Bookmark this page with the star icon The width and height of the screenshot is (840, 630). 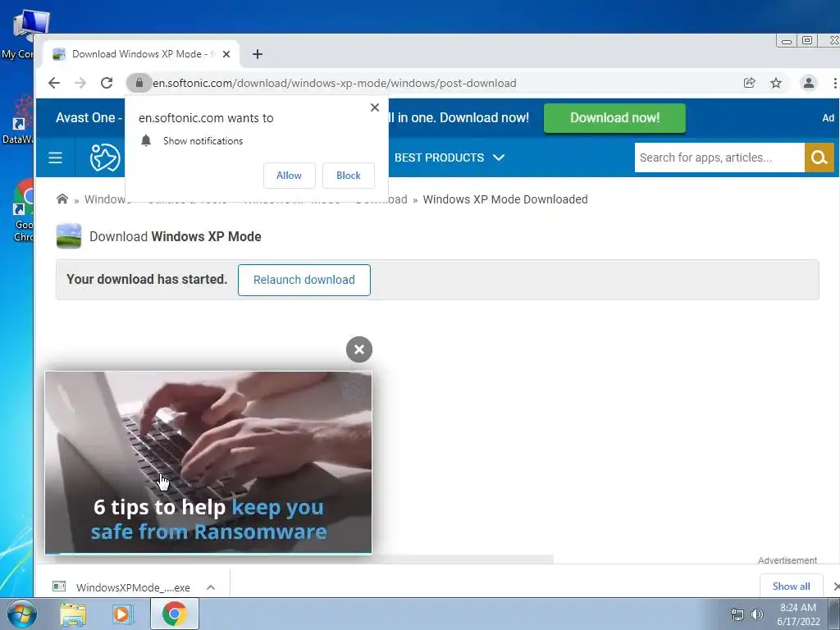tap(776, 83)
